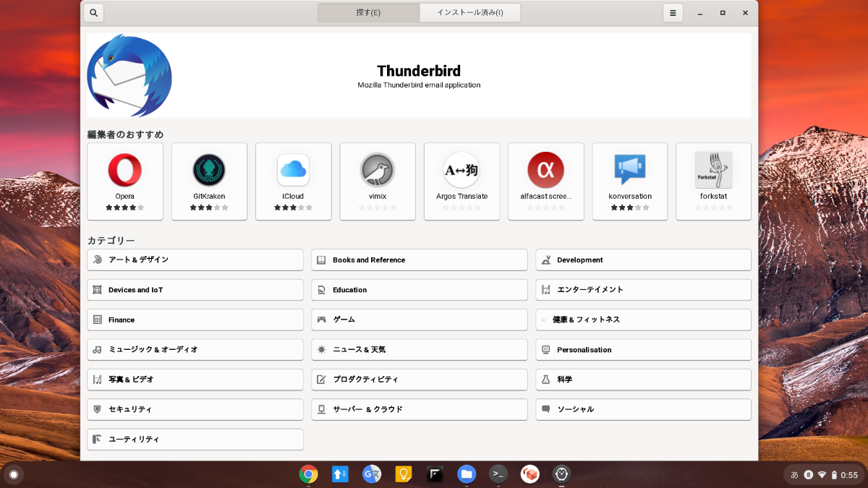Launch Google Chrome from the shelf
This screenshot has width=868, height=488.
309,474
